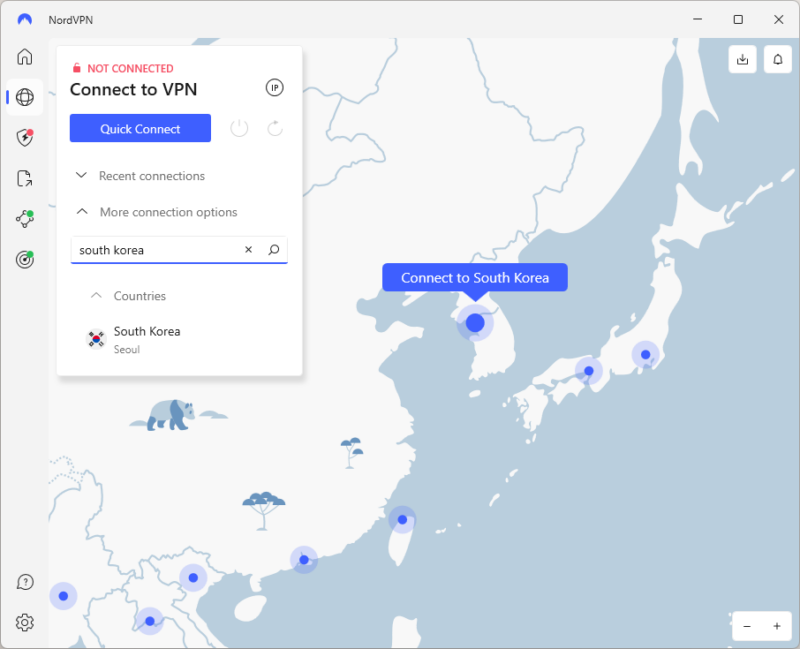Viewport: 800px width, 649px height.
Task: Click Connect to South Korea tooltip
Action: 474,278
